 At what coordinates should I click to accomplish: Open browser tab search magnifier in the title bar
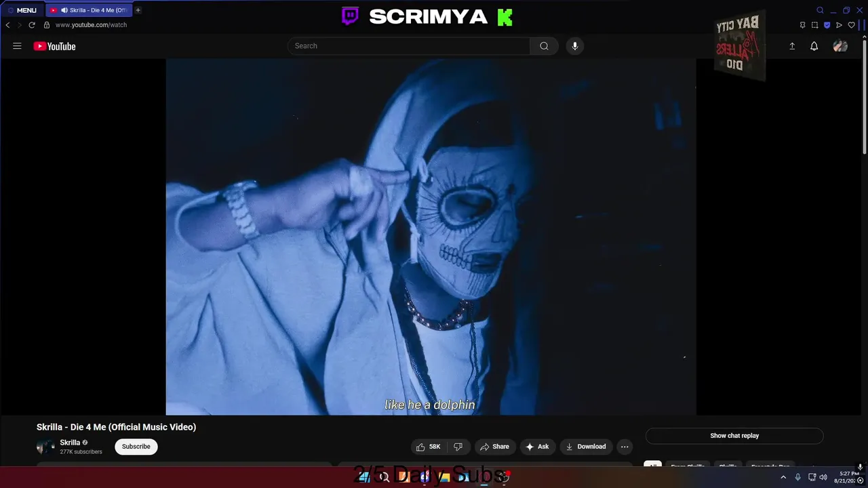[x=820, y=10]
